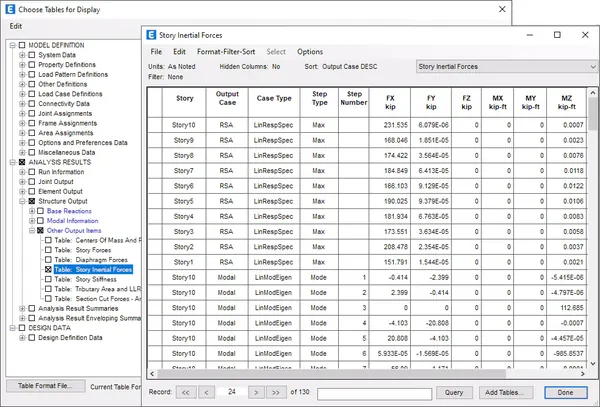Select the Element Output tree item
Screen dimensions: 600x407
[60, 192]
